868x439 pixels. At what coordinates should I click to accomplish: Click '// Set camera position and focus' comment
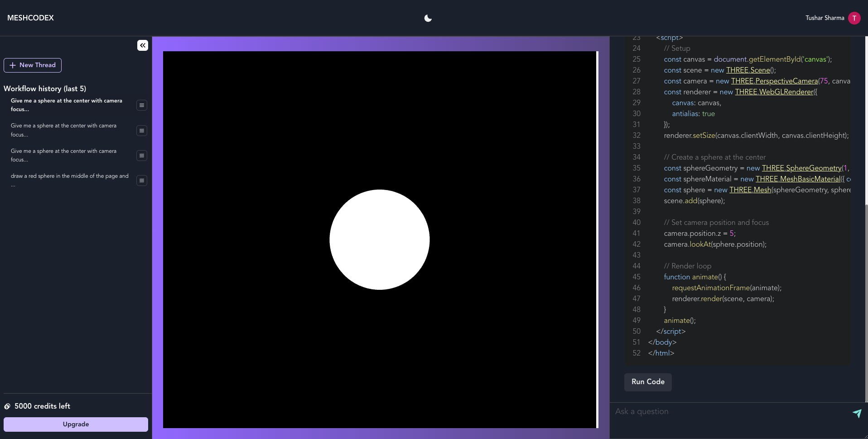coord(717,223)
